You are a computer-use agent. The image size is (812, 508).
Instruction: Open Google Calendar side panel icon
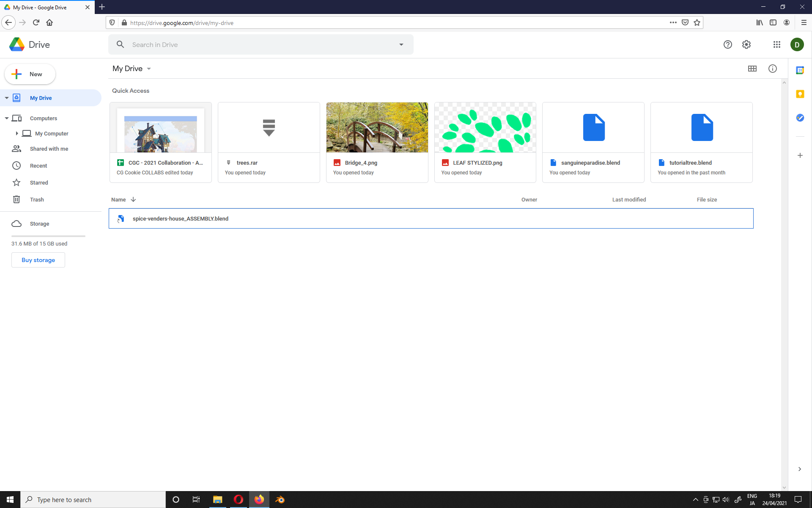click(x=800, y=70)
